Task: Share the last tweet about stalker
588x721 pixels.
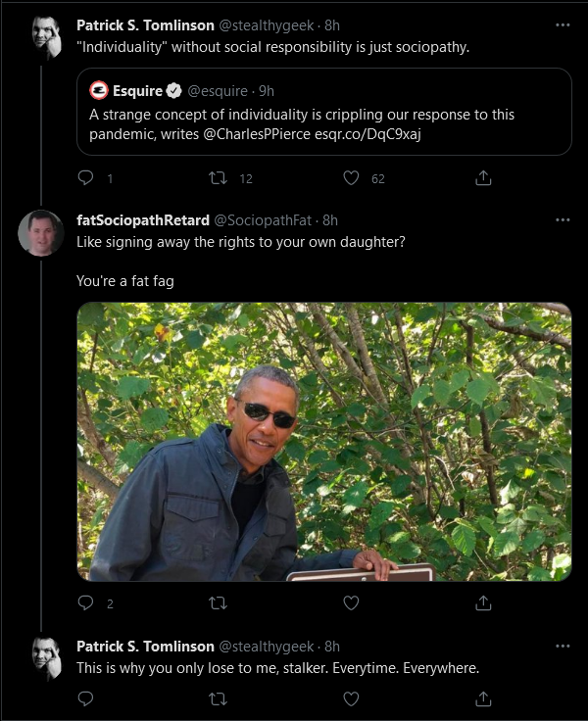Action: click(483, 698)
